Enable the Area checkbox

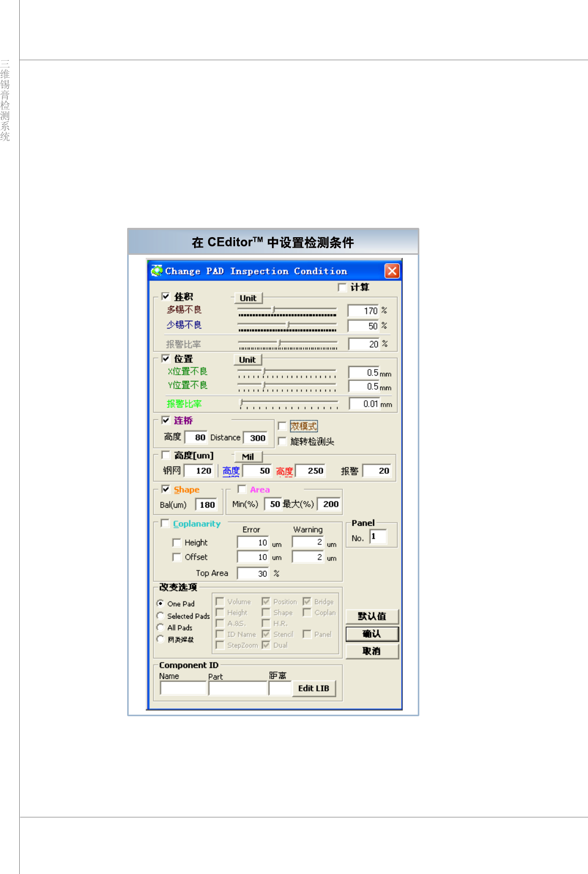242,489
